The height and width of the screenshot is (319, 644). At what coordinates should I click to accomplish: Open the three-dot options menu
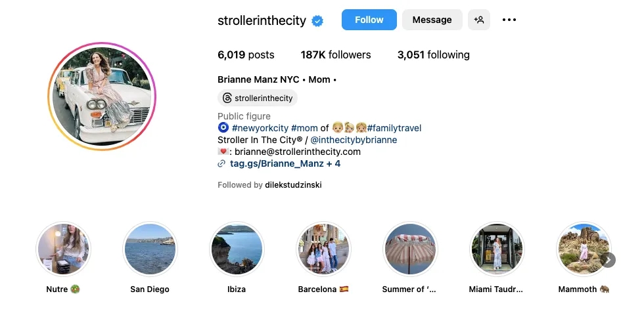[509, 20]
